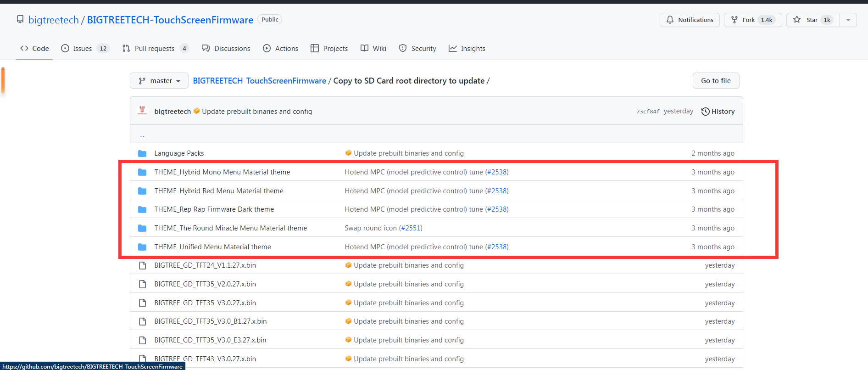This screenshot has width=868, height=370.
Task: Click the History clock icon
Action: point(705,112)
